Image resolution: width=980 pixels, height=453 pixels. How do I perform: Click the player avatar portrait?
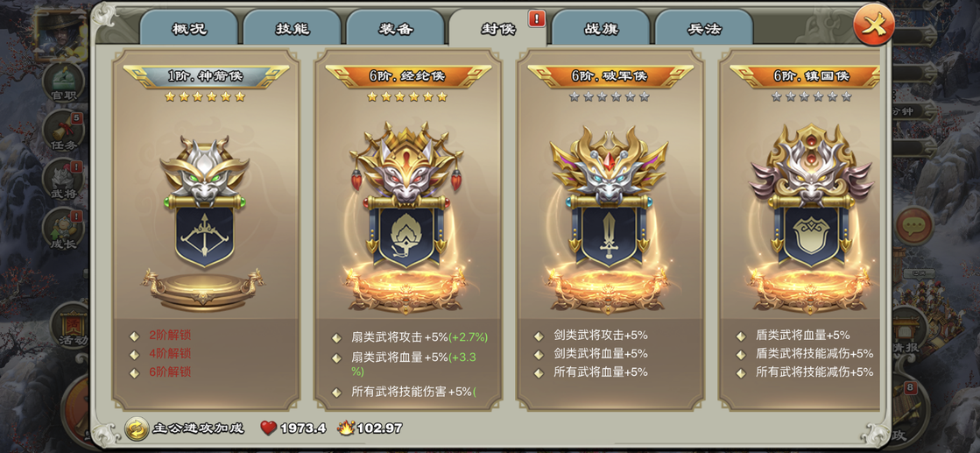click(x=62, y=32)
